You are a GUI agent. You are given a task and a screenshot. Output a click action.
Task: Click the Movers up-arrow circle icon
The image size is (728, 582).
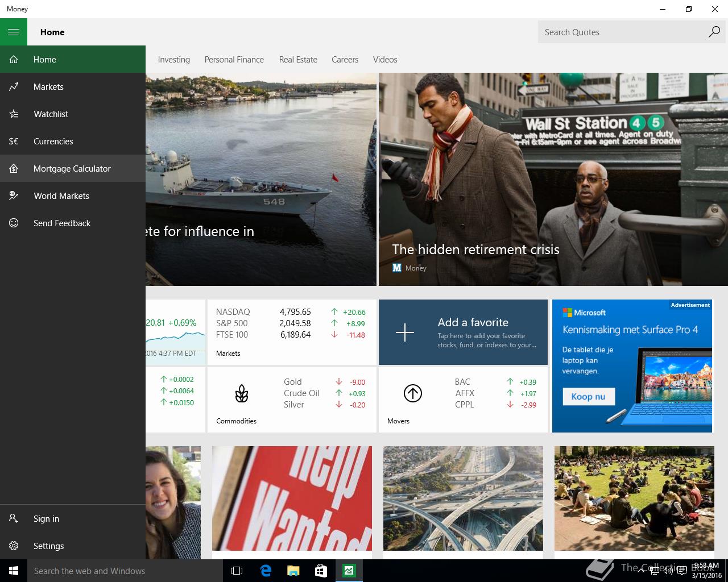pyautogui.click(x=412, y=393)
